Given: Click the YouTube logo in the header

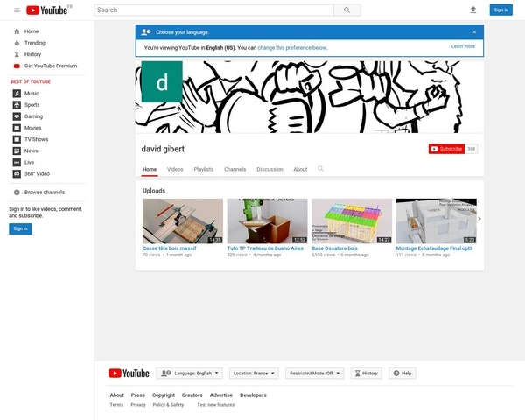Looking at the screenshot, I should [x=47, y=10].
